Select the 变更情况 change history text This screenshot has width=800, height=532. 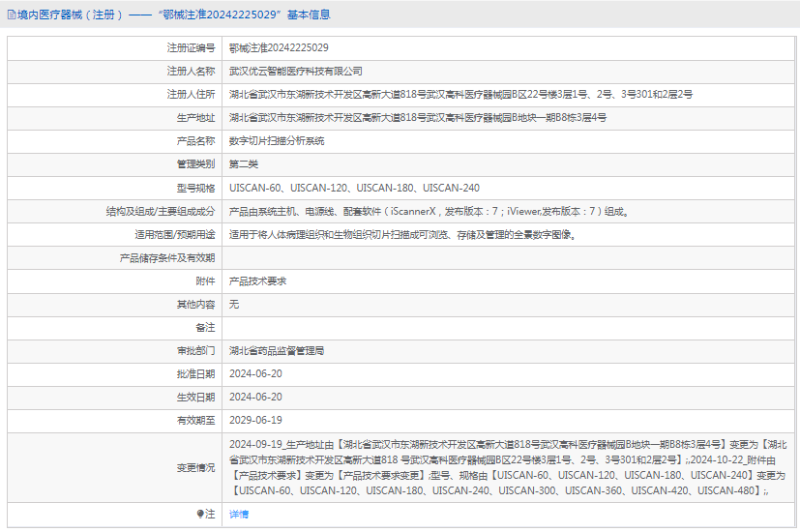pos(508,468)
